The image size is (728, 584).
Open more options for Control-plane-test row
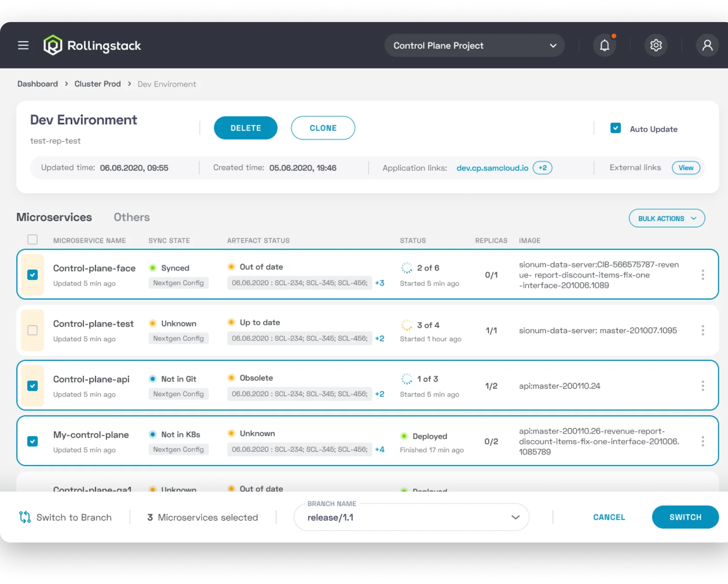click(x=702, y=330)
